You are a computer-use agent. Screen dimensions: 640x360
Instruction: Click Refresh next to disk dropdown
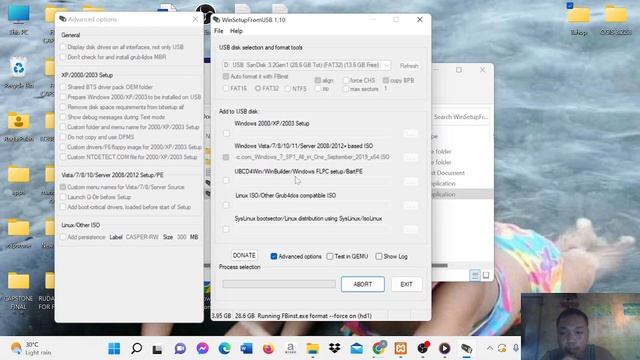(409, 66)
